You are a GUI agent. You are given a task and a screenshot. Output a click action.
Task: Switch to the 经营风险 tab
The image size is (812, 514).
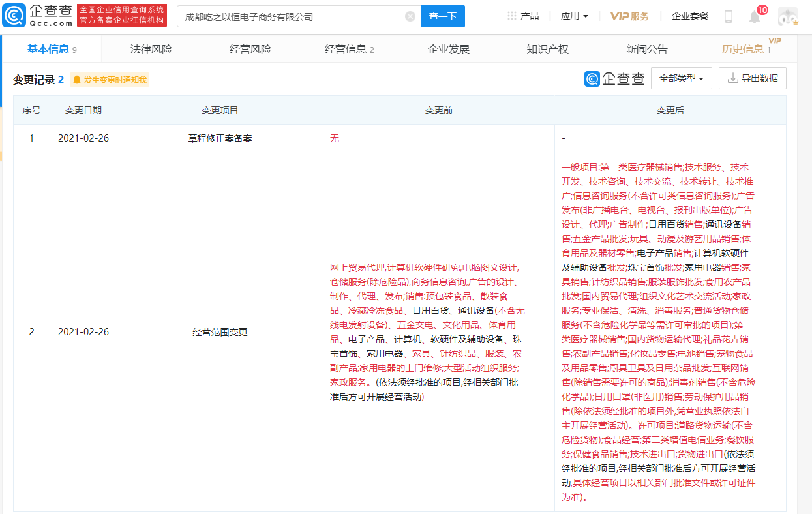(x=250, y=49)
